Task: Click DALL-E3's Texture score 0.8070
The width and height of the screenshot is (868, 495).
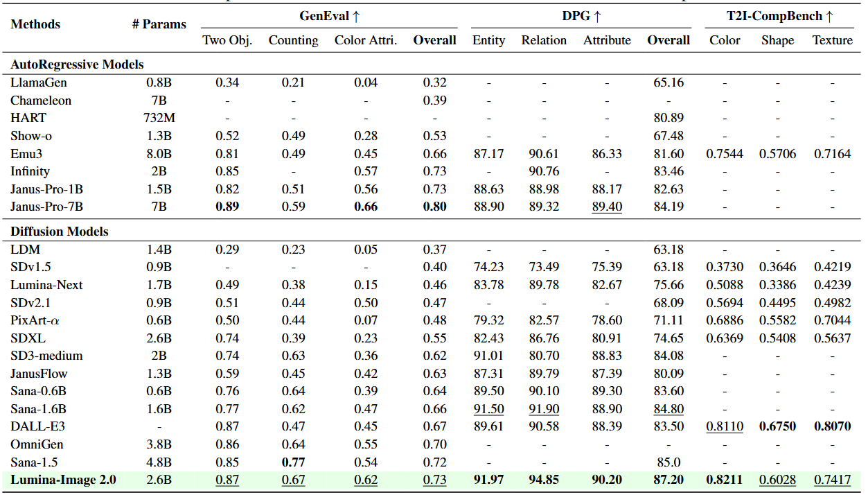Action: [x=833, y=427]
